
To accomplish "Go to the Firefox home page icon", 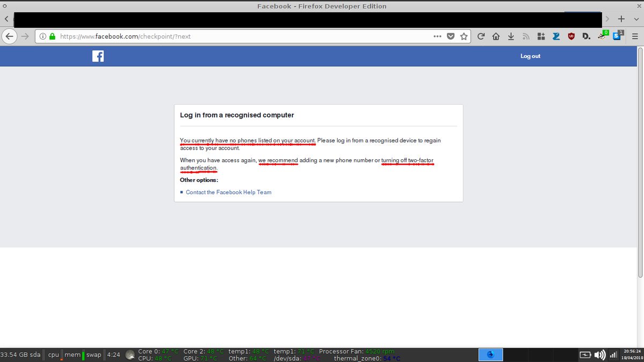I will click(496, 36).
